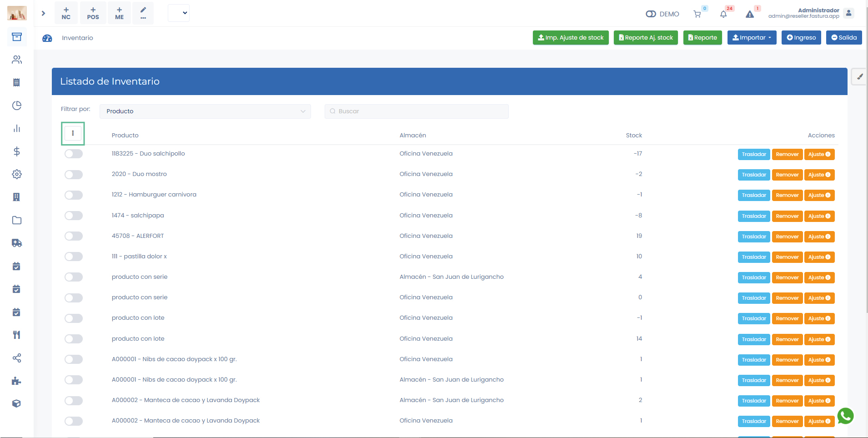Open the Producto filter dropdown
The image size is (868, 438).
pyautogui.click(x=205, y=111)
